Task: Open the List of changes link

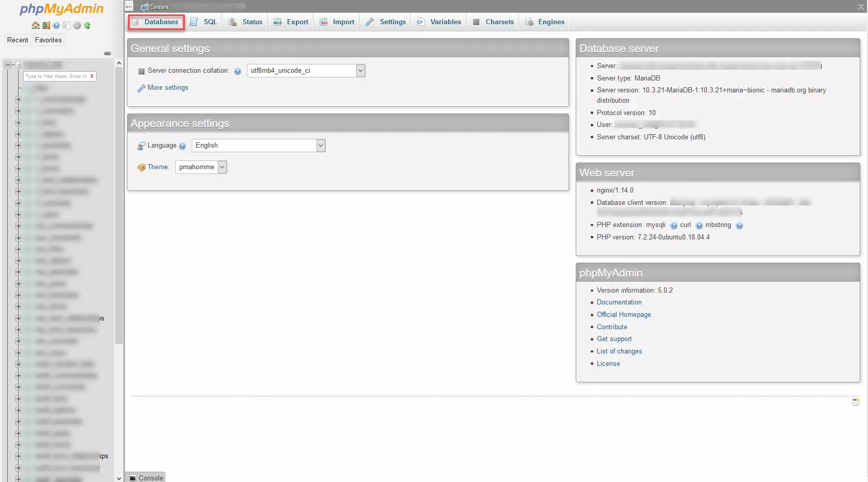Action: pyautogui.click(x=620, y=351)
